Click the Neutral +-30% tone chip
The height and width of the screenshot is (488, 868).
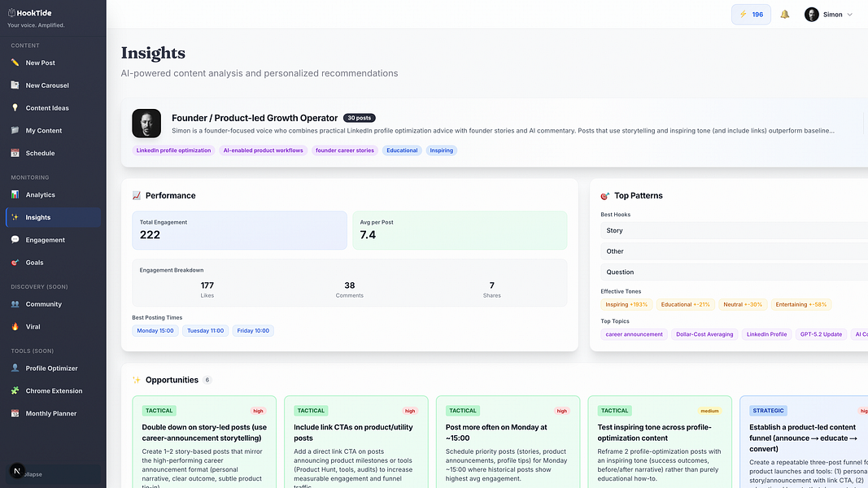point(743,305)
